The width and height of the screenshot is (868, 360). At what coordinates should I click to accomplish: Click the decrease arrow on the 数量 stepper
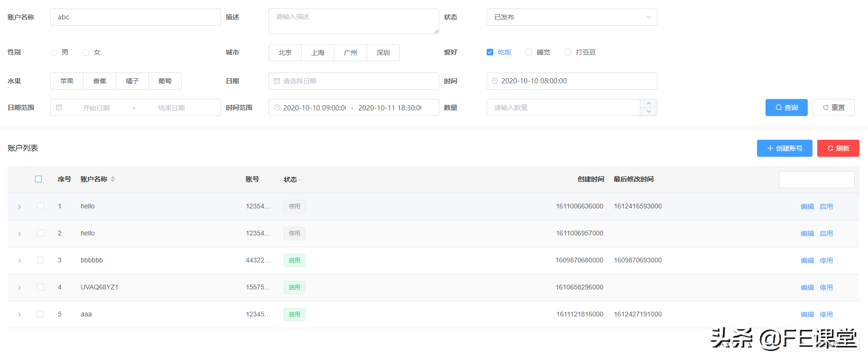tap(648, 112)
